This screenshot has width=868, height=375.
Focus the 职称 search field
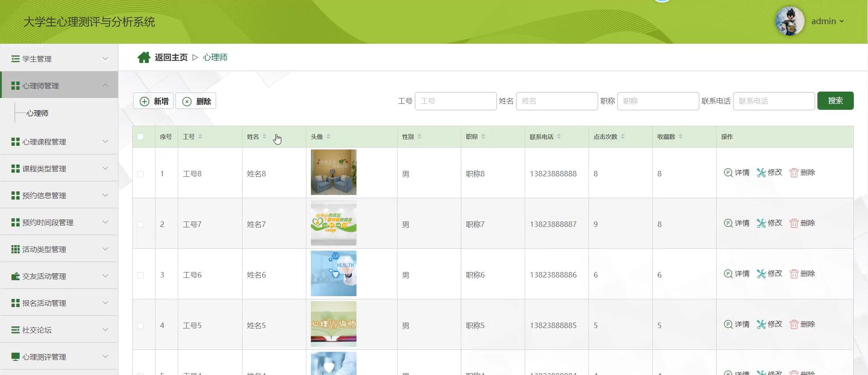pos(658,101)
